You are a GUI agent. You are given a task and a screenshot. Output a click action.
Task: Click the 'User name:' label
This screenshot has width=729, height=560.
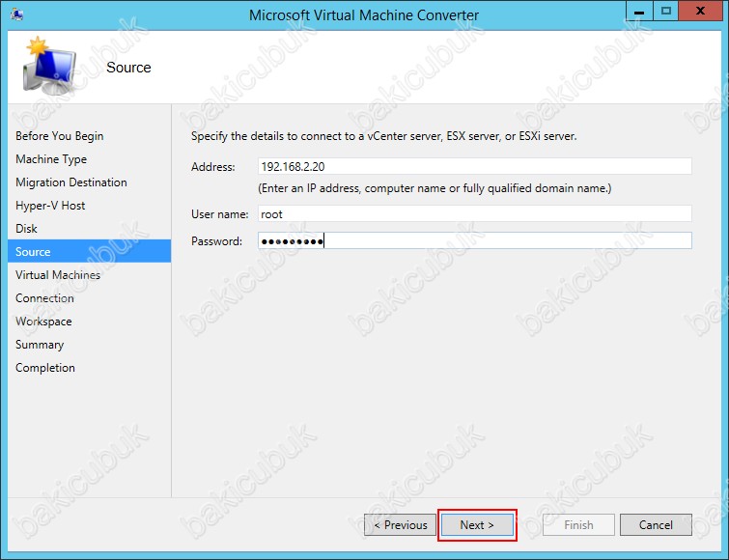coord(220,214)
